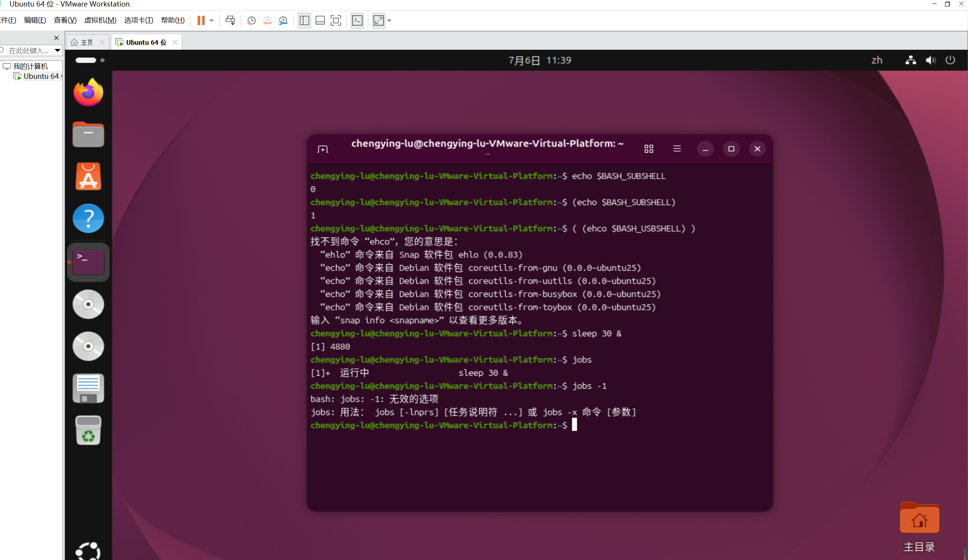Focus the Terminal icon in the dock
This screenshot has height=560, width=968.
click(x=88, y=262)
